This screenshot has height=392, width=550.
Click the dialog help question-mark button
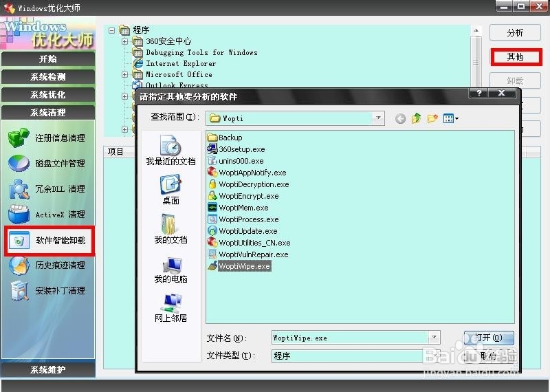click(479, 93)
